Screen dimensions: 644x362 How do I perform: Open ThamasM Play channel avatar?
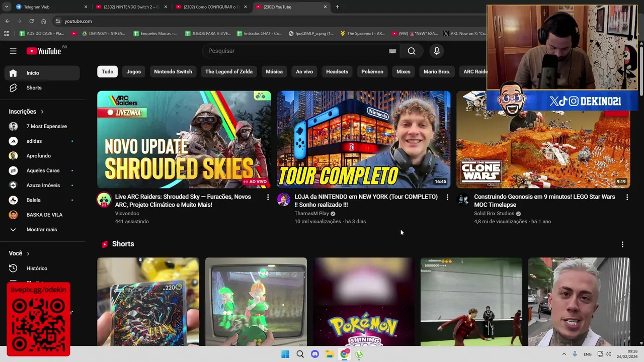(283, 200)
